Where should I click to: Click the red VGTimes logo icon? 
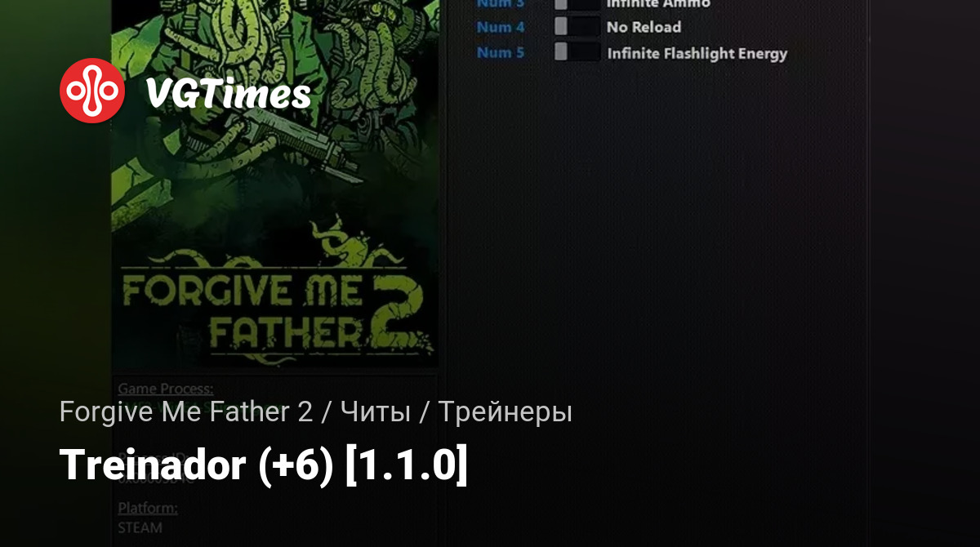click(92, 90)
